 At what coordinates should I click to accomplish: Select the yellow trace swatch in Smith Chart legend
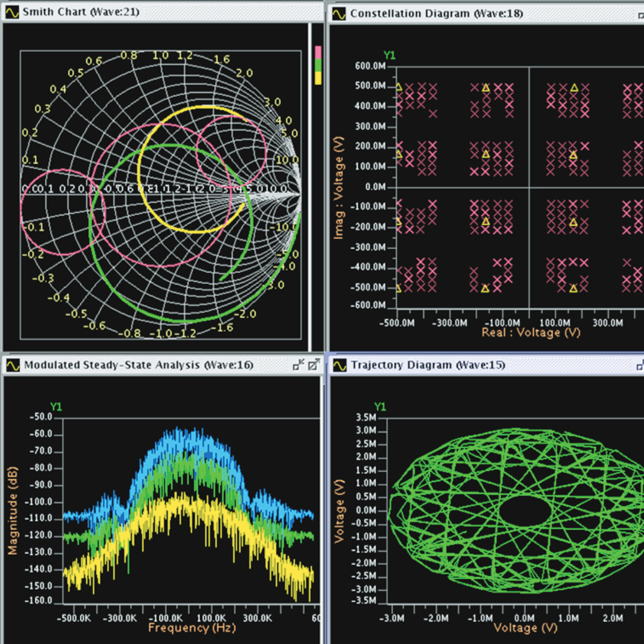tap(318, 78)
